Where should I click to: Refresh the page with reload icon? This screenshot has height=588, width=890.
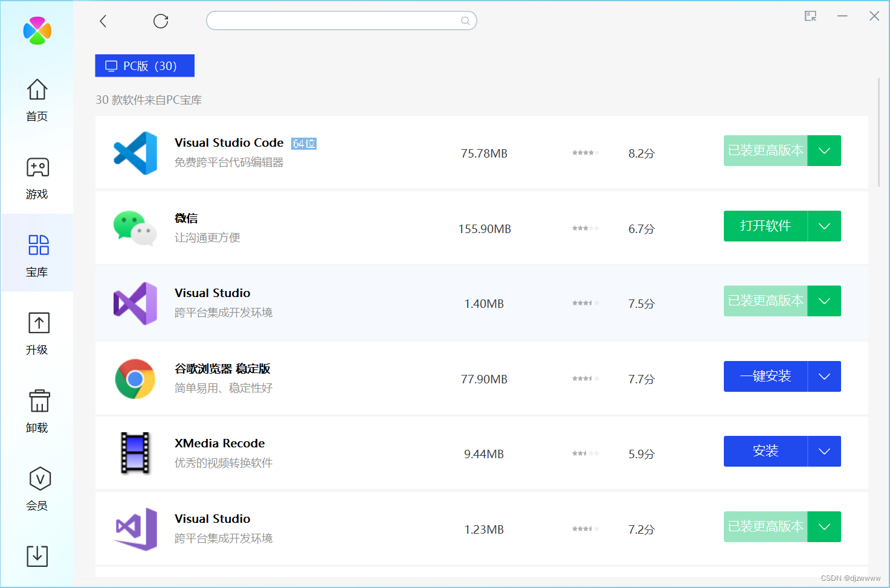pyautogui.click(x=161, y=21)
